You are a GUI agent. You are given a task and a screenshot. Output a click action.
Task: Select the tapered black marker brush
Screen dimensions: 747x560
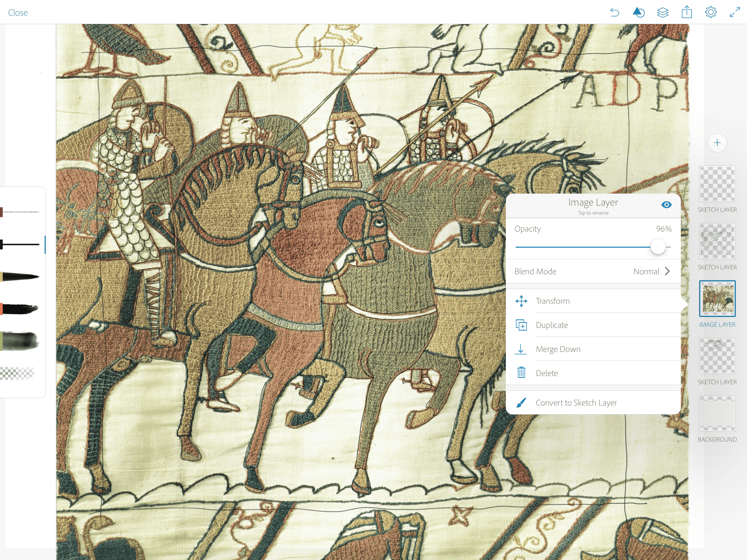point(20,277)
